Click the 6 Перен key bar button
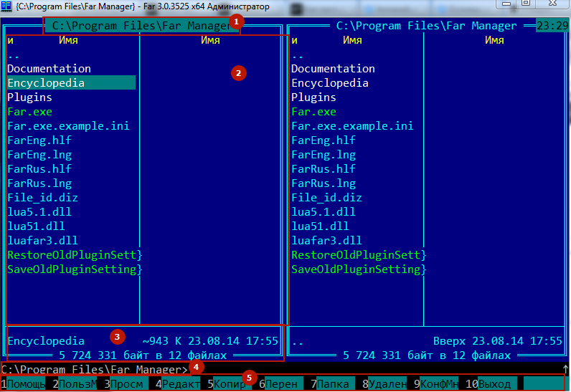Image resolution: width=571 pixels, height=392 pixels. pyautogui.click(x=280, y=383)
